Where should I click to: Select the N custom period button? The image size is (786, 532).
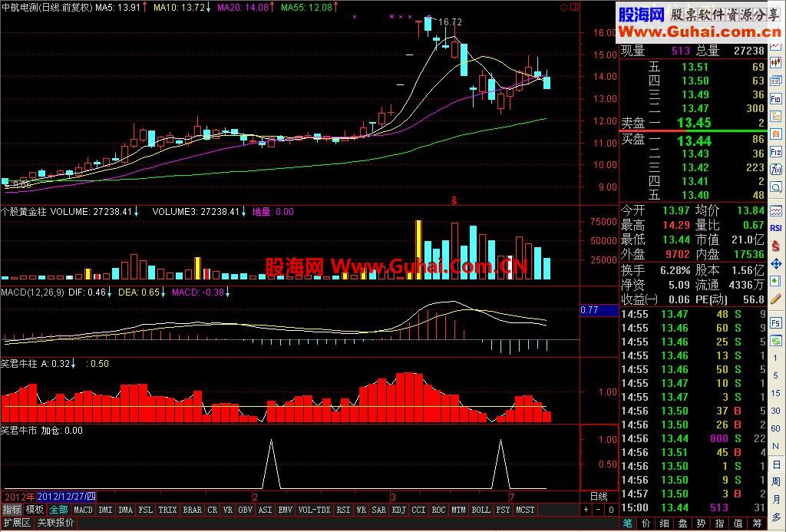point(776,446)
